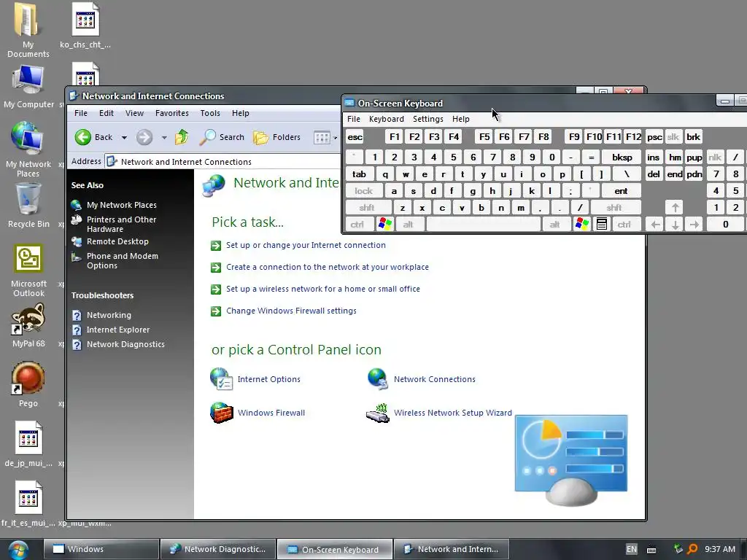
Task: Select the Pego desktop shortcut
Action: [x=28, y=385]
